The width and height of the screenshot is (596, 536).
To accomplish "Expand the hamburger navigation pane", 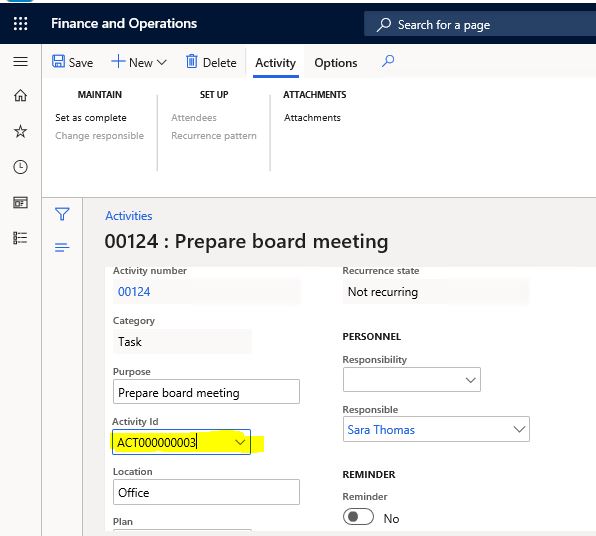I will (x=21, y=62).
